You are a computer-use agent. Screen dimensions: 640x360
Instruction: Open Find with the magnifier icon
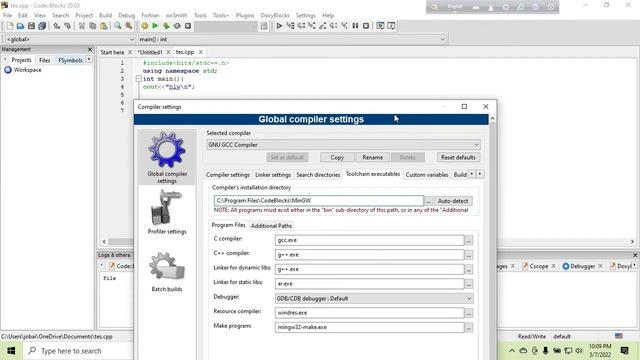coord(118,26)
